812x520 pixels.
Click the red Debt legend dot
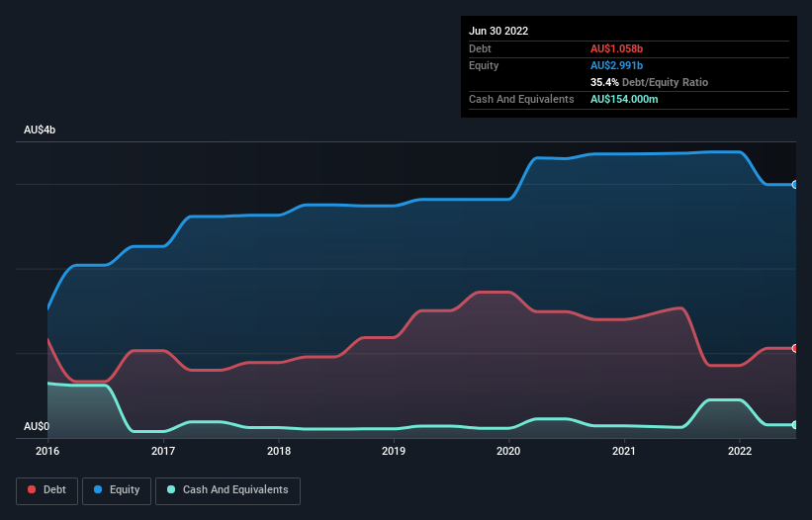tap(32, 489)
